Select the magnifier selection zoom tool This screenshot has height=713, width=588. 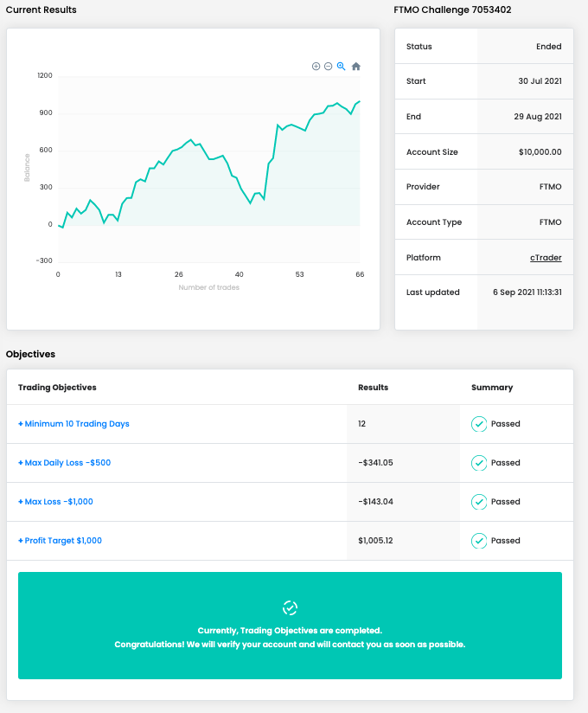point(342,67)
